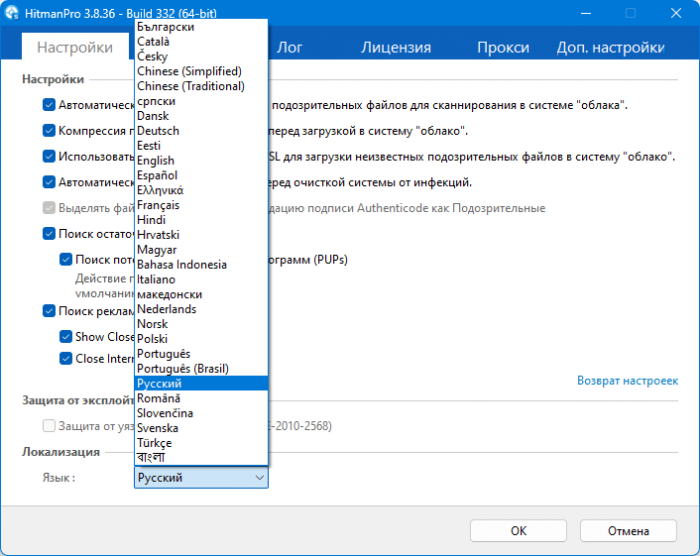Image resolution: width=700 pixels, height=556 pixels.
Task: Toggle the Close Internet checkbox
Action: click(x=66, y=359)
